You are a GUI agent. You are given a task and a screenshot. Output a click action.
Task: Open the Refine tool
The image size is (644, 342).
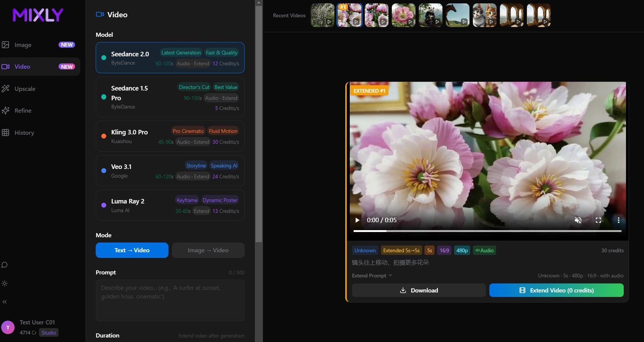click(23, 110)
